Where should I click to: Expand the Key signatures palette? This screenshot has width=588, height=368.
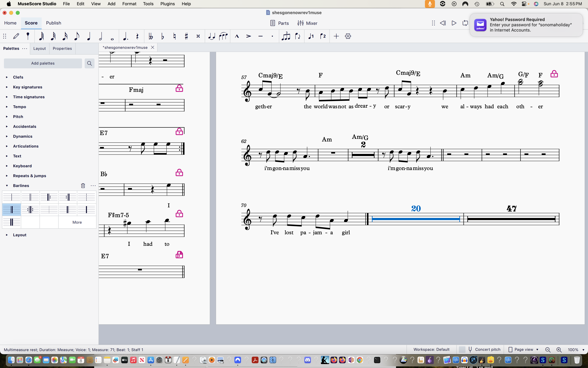[7, 87]
